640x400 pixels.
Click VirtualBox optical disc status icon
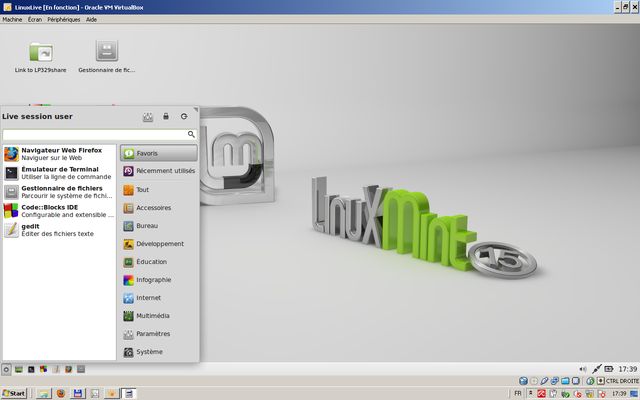pos(534,381)
